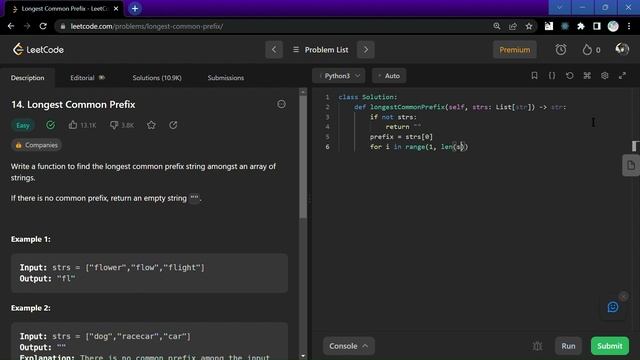This screenshot has height=360, width=640.
Task: Click the 'Example 1:' heading
Action: [31, 239]
